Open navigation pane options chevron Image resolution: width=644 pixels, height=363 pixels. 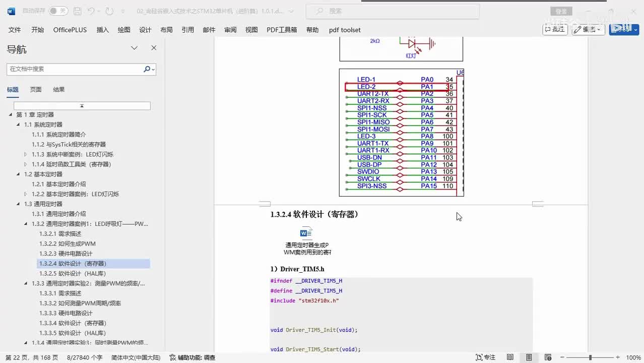click(x=134, y=48)
